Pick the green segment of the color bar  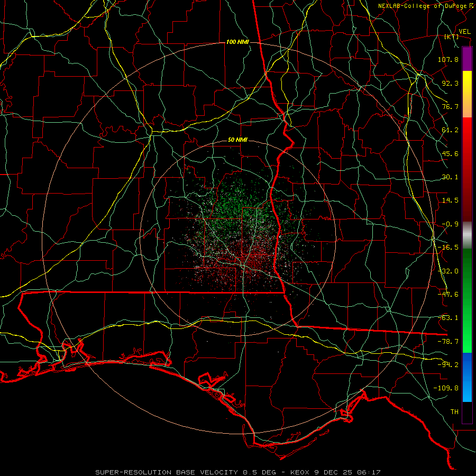pyautogui.click(x=467, y=300)
